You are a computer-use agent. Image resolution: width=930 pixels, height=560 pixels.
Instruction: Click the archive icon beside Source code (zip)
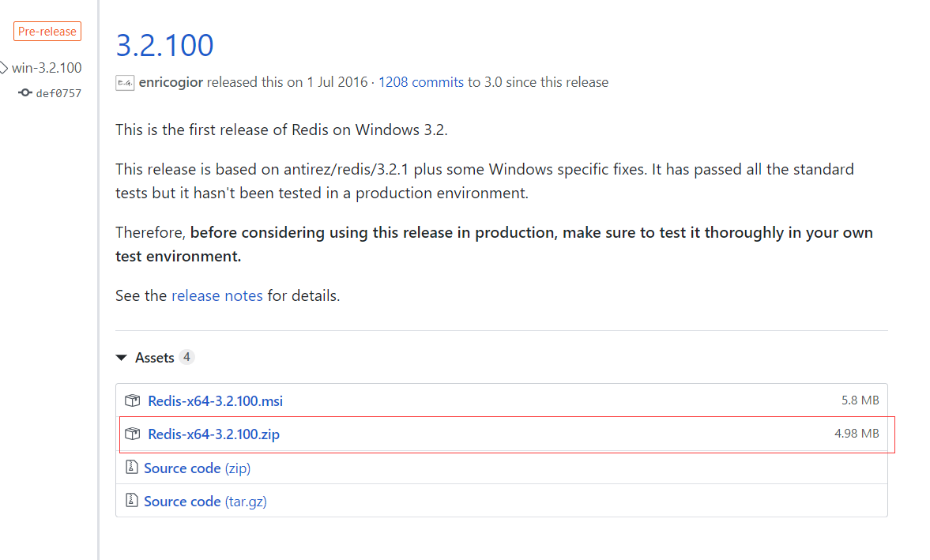132,467
